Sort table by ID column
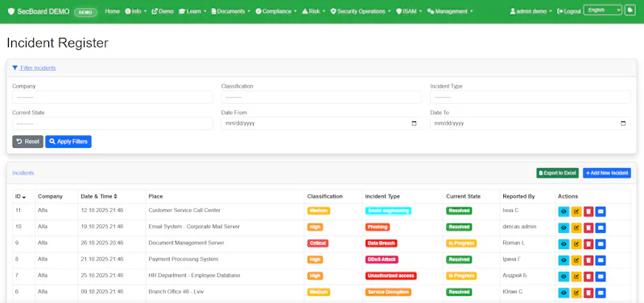 [21, 196]
